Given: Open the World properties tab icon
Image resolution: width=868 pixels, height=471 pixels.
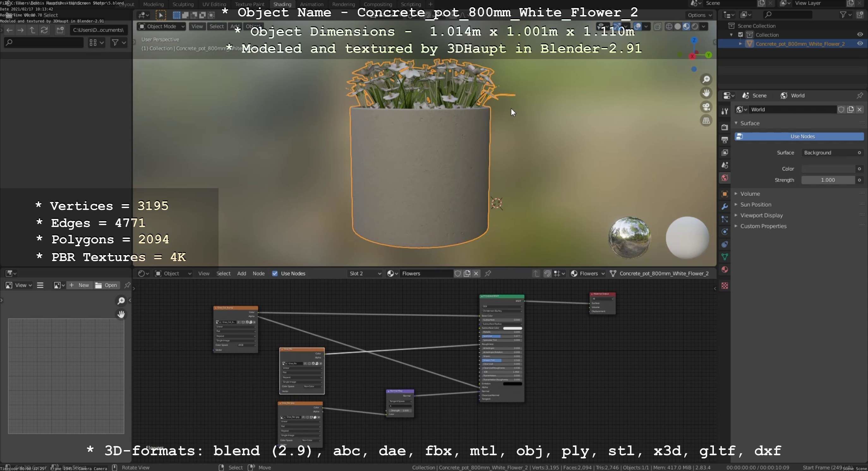Looking at the screenshot, I should [725, 178].
